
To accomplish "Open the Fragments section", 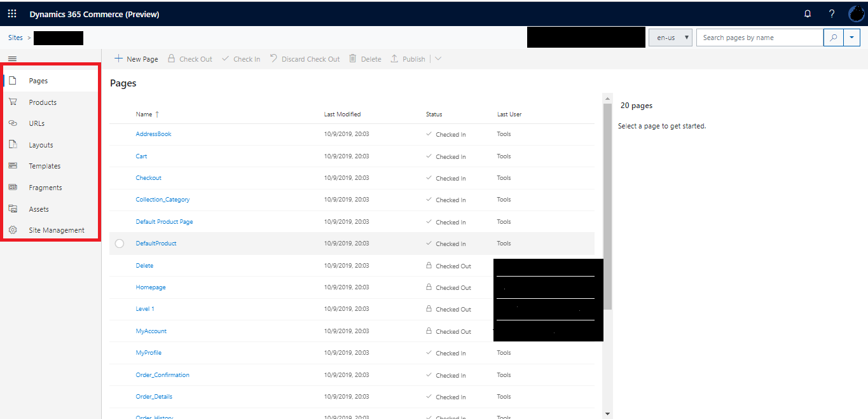I will (x=45, y=188).
